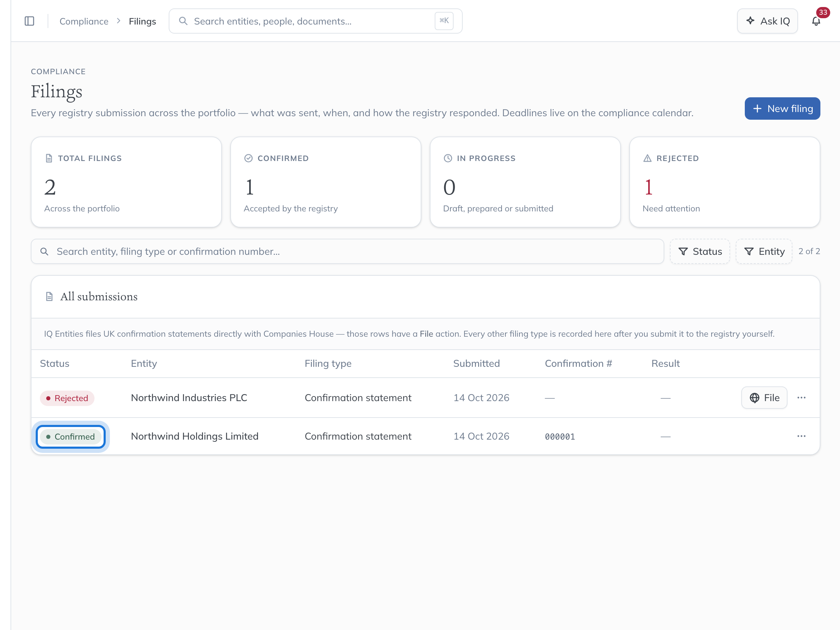Toggle the sidebar panel icon

coord(29,21)
